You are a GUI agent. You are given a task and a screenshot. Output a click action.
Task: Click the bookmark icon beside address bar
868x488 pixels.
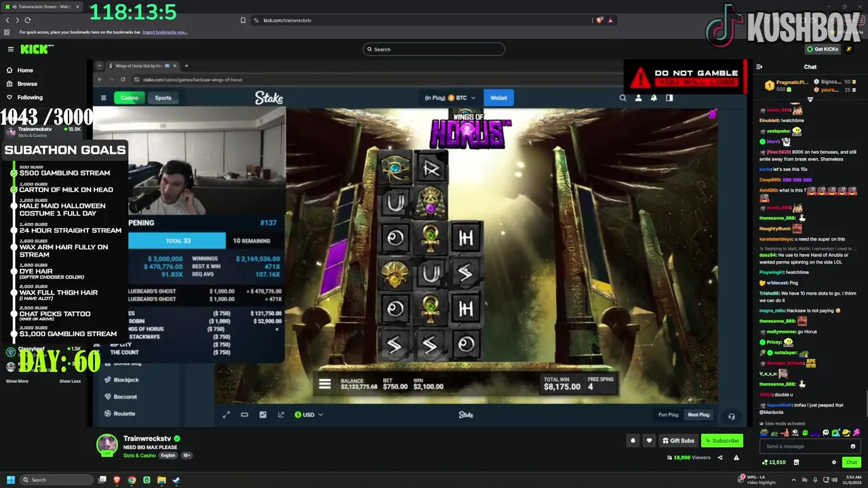(x=243, y=20)
